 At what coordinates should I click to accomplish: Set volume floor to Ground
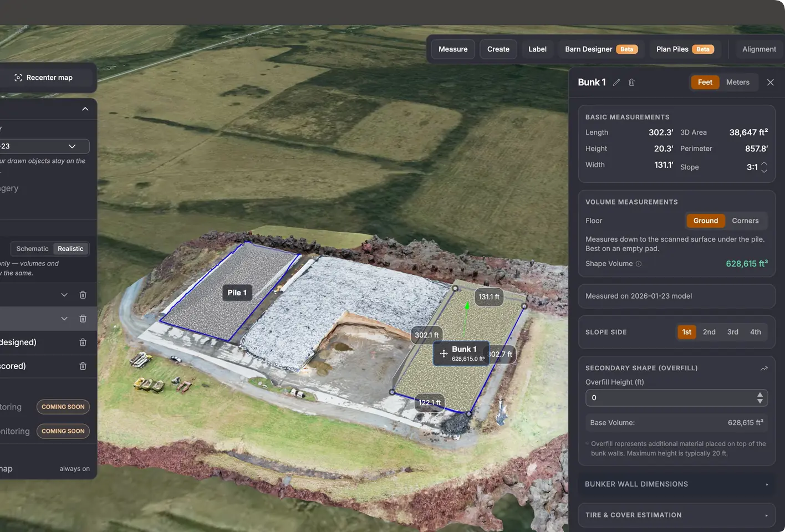pos(705,221)
